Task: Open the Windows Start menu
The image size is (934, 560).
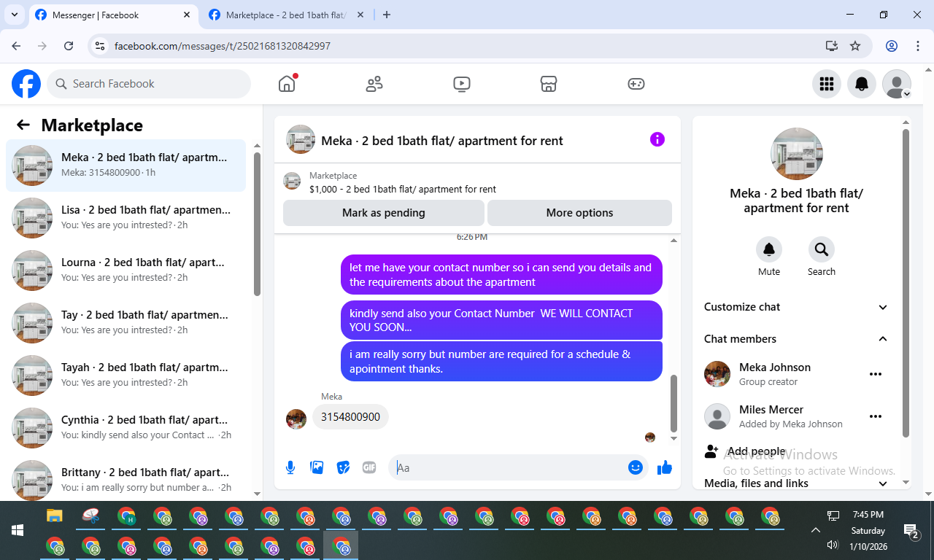Action: 17,530
